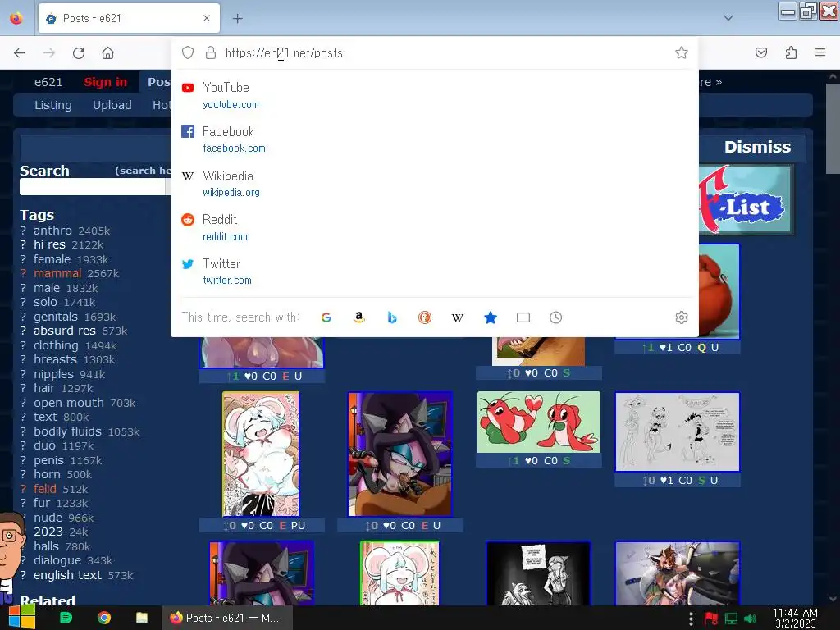Screen dimensions: 840x630
Task: Pick Wikipedia suggestion in address dropdown
Action: coord(435,183)
